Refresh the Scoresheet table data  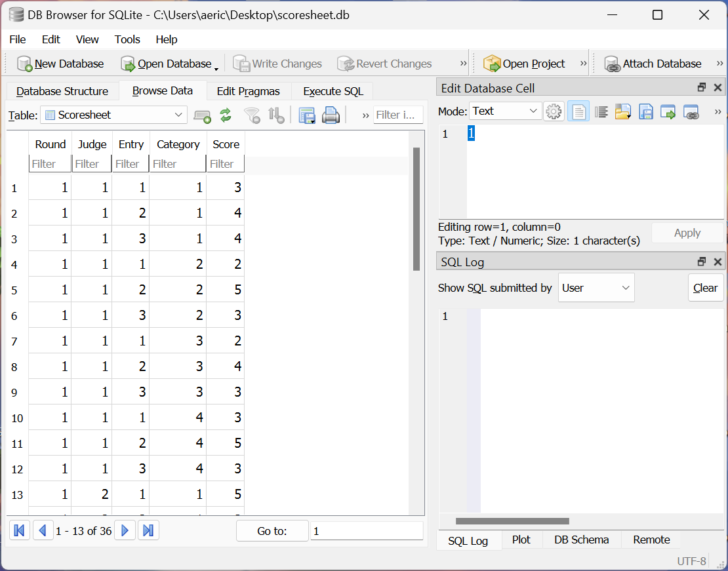226,115
